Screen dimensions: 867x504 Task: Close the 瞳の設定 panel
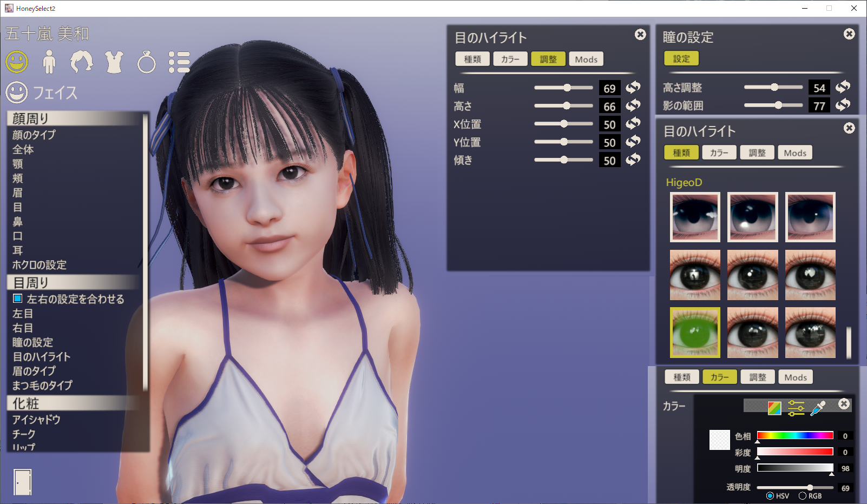849,34
